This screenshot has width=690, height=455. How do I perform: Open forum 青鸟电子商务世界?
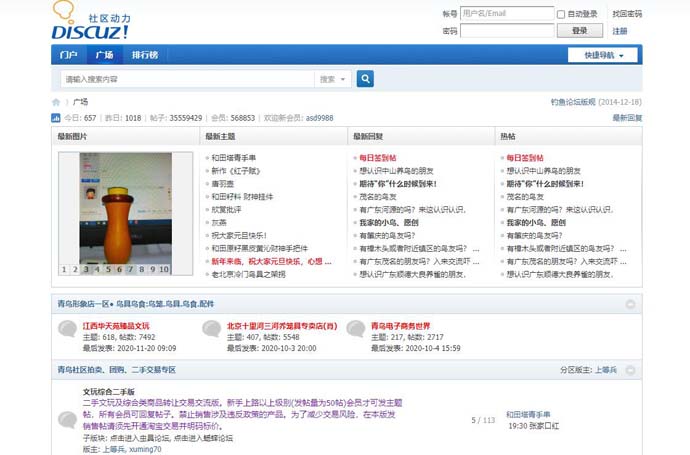coord(400,326)
